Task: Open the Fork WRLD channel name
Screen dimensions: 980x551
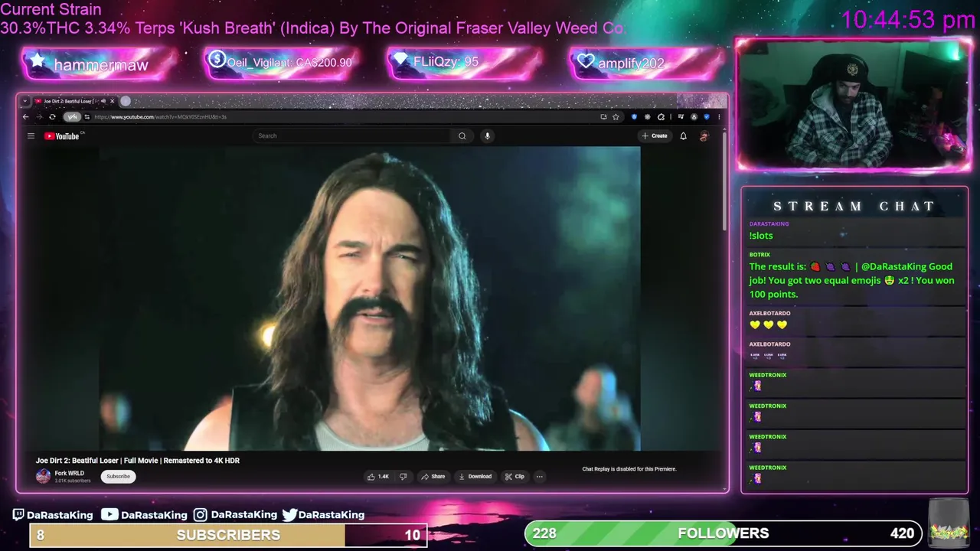Action: point(70,473)
